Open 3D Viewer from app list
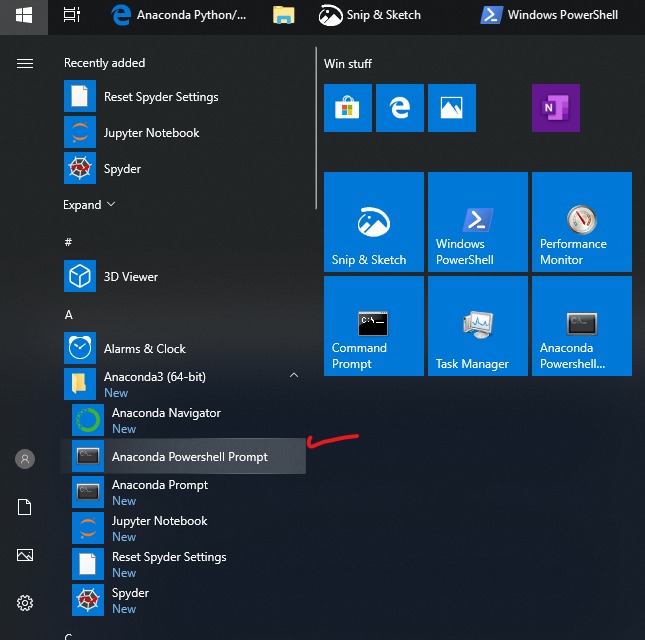 130,277
